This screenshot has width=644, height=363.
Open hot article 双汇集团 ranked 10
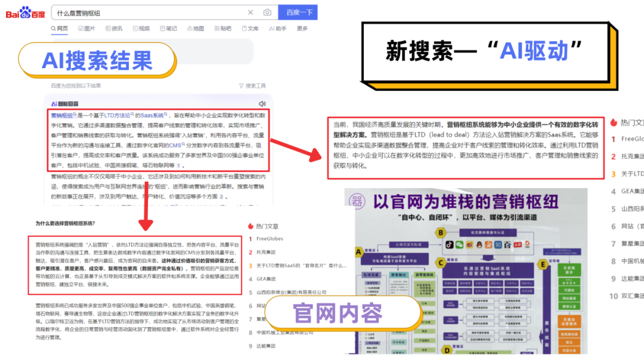tap(632, 296)
